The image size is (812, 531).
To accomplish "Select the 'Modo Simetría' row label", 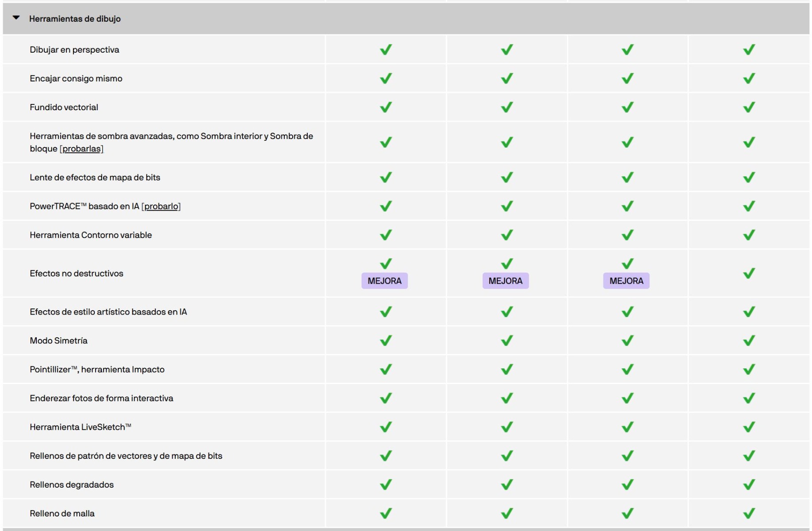I will (58, 341).
